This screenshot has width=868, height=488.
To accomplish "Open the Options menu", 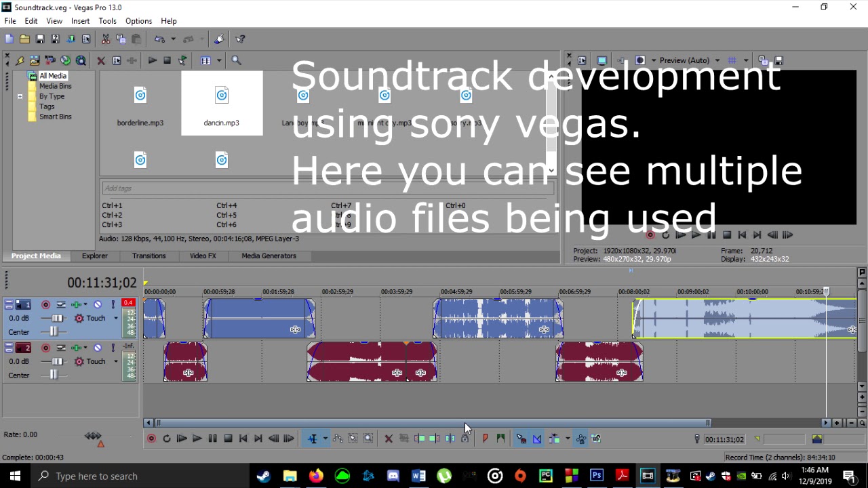I will [x=138, y=21].
